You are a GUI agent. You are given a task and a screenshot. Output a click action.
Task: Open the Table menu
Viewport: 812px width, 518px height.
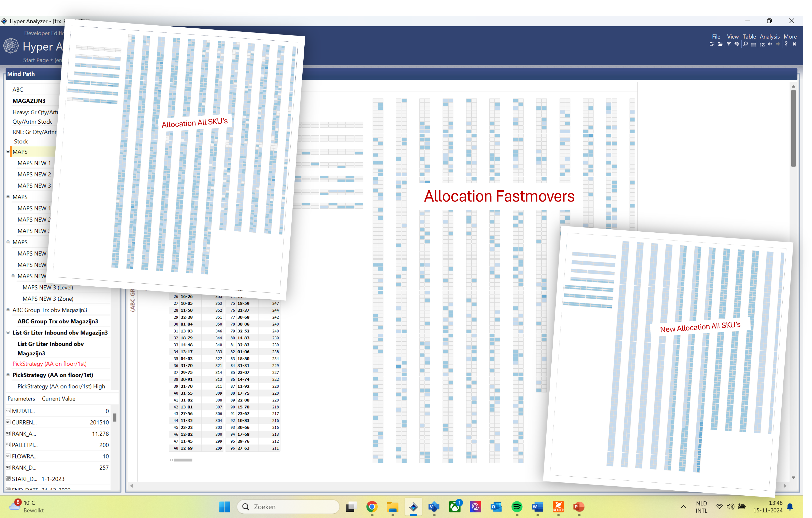pyautogui.click(x=749, y=37)
